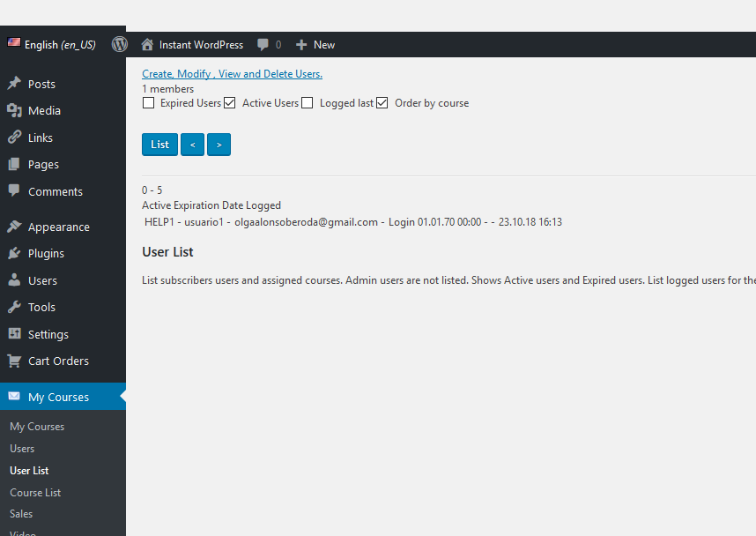The width and height of the screenshot is (756, 536).
Task: Select the highlighted My Courses top-level menu
Action: pos(63,397)
